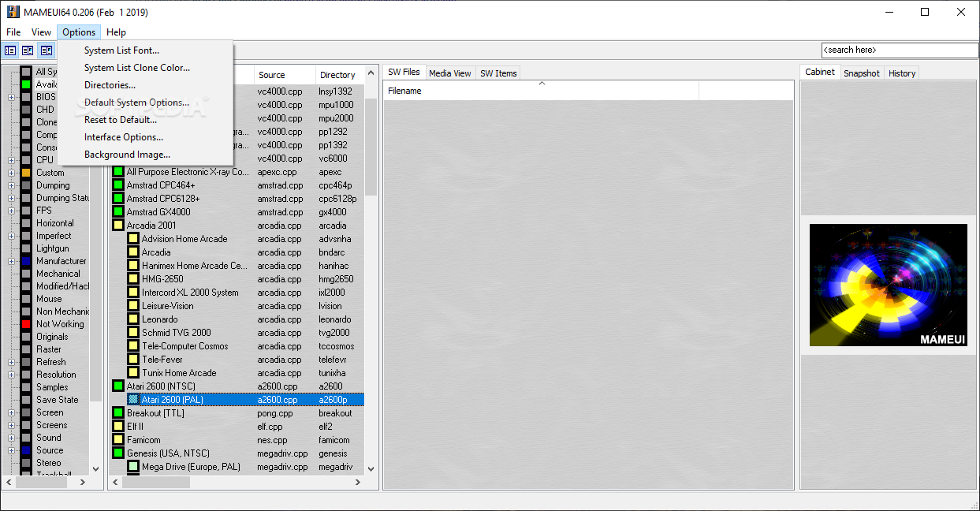Viewport: 980px width, 511px height.
Task: Switch to the Snapshot tab
Action: tap(861, 73)
